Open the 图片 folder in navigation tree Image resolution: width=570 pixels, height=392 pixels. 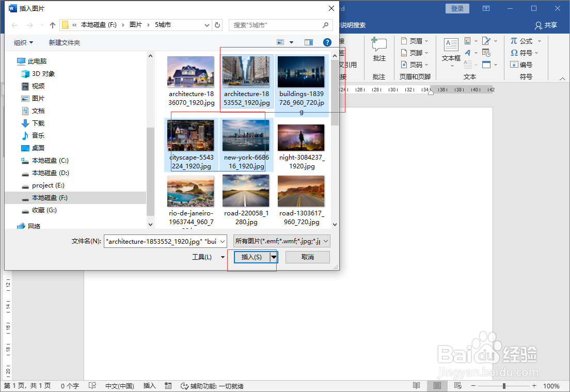pyautogui.click(x=33, y=98)
